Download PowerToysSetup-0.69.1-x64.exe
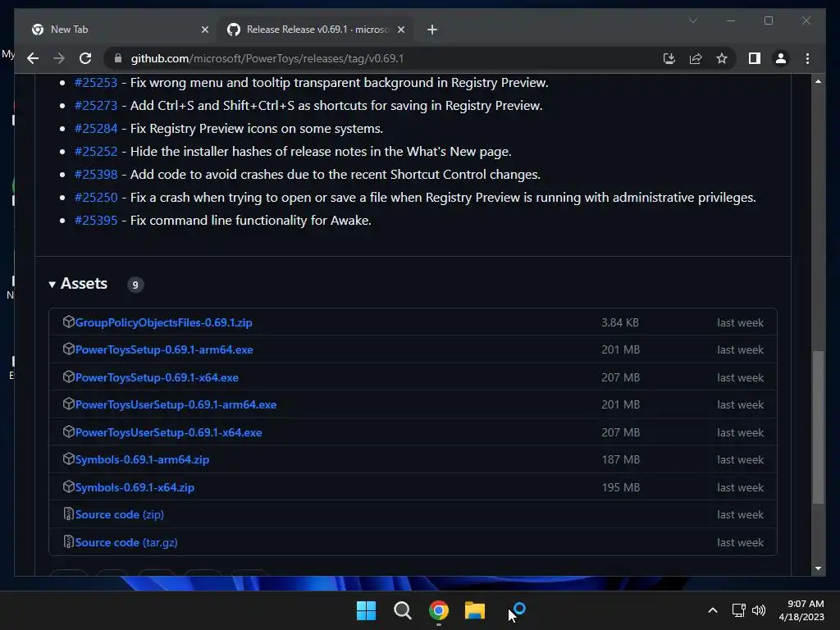 pos(157,377)
